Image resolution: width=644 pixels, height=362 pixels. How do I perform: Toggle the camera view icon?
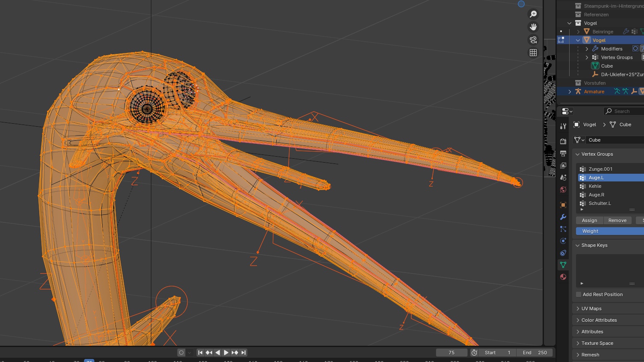pyautogui.click(x=533, y=40)
